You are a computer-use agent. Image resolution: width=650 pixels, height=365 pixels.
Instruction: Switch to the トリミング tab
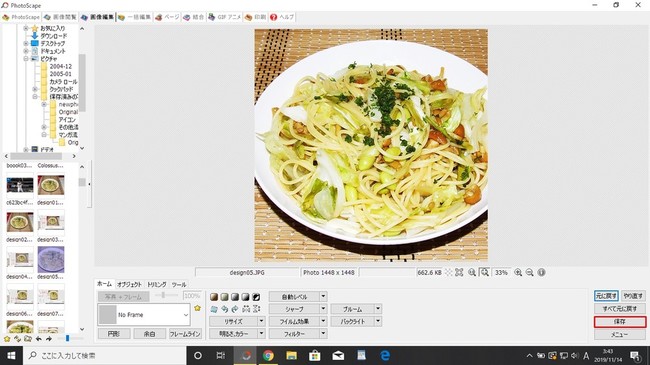click(x=157, y=285)
